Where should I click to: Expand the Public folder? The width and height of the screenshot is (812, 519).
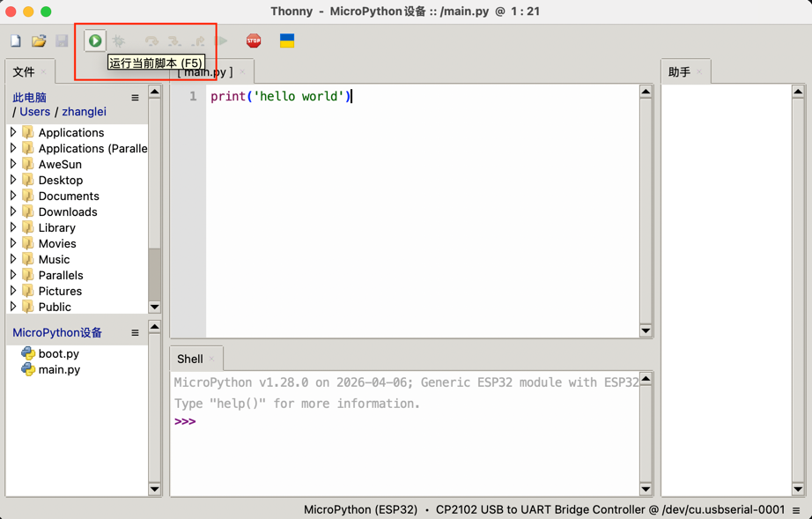(x=13, y=307)
